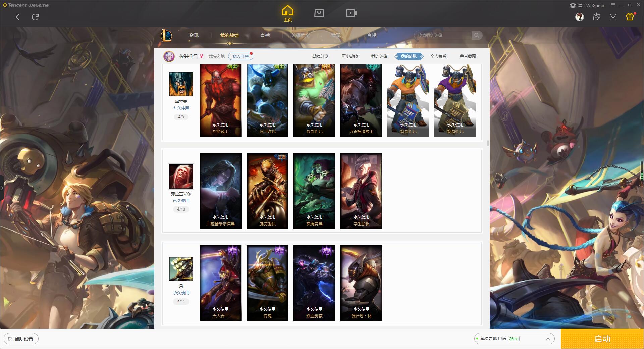644x349 pixels.
Task: Open the chat messages icon
Action: (596, 17)
